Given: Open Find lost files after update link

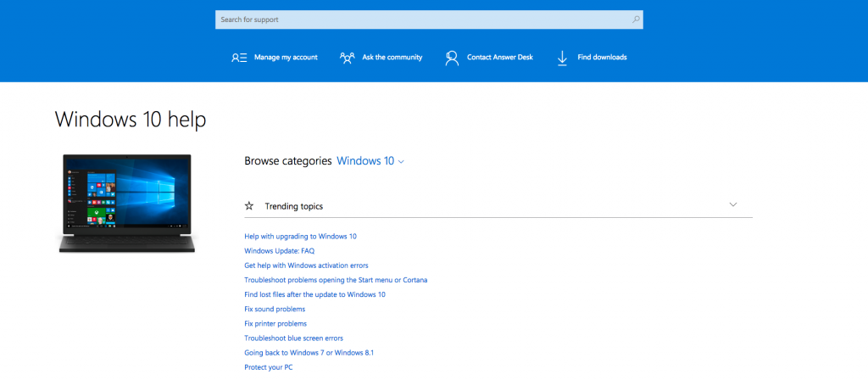Looking at the screenshot, I should pyautogui.click(x=315, y=294).
